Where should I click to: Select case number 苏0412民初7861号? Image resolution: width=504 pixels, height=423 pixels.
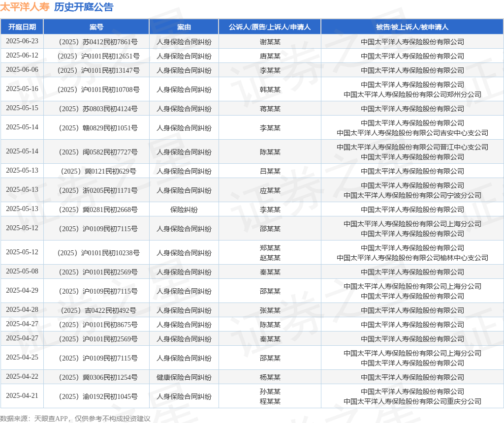click(98, 42)
